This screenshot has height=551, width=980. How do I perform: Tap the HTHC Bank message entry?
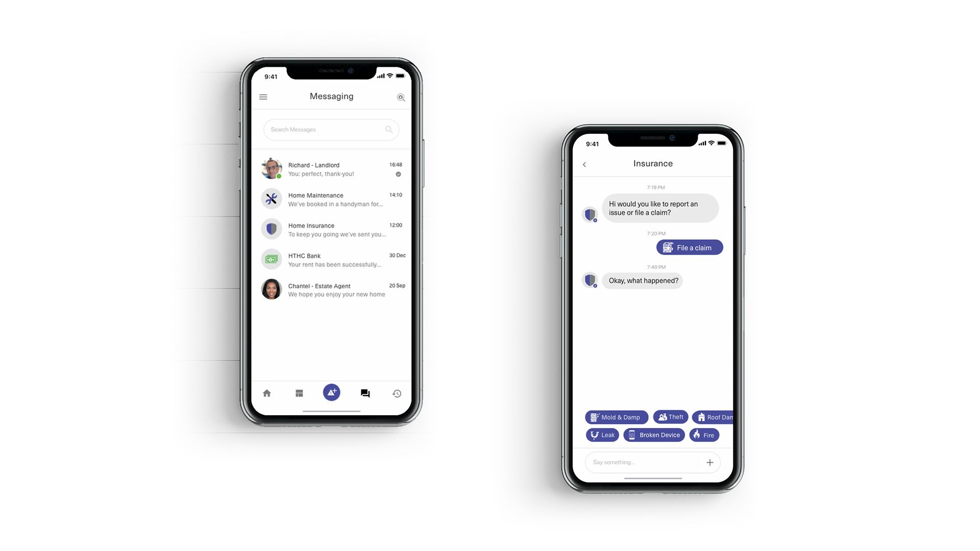coord(332,259)
